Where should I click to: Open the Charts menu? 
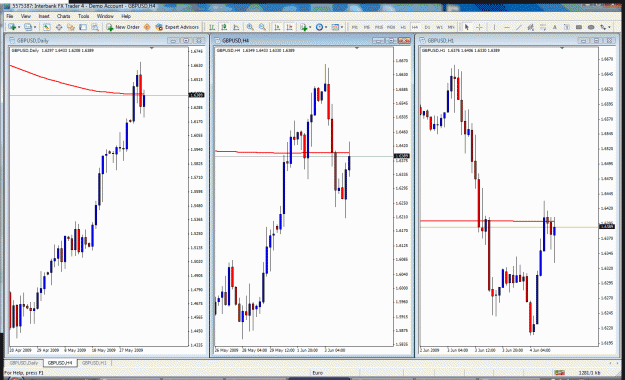[x=63, y=16]
